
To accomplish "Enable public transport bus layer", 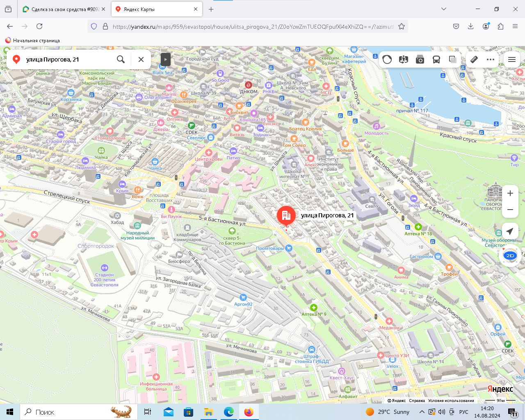I will [436, 59].
